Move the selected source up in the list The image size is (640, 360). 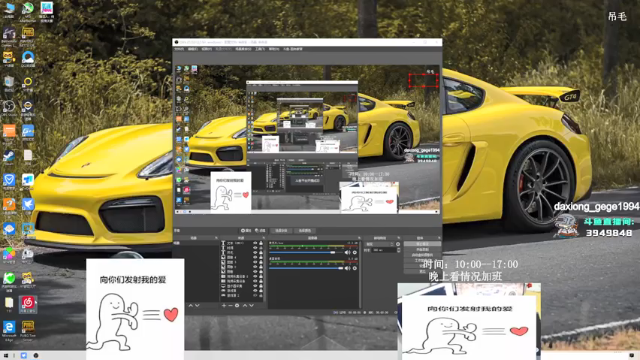[x=245, y=305]
